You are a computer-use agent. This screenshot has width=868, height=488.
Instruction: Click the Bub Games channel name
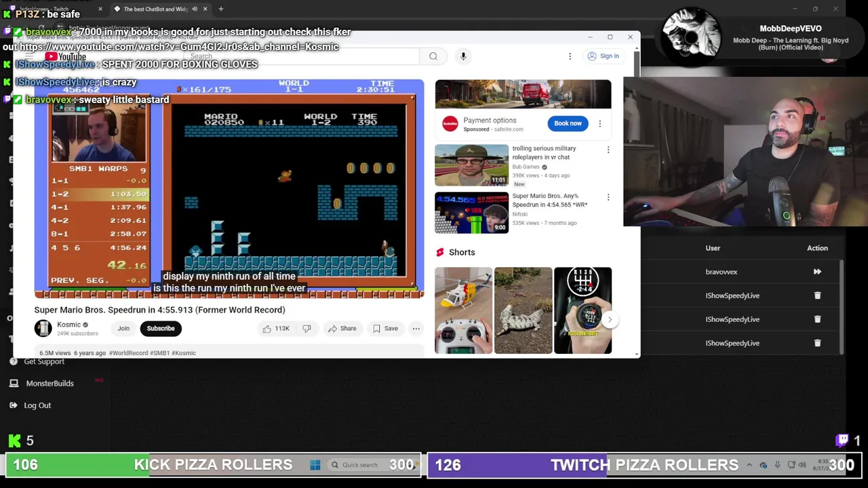coord(526,167)
